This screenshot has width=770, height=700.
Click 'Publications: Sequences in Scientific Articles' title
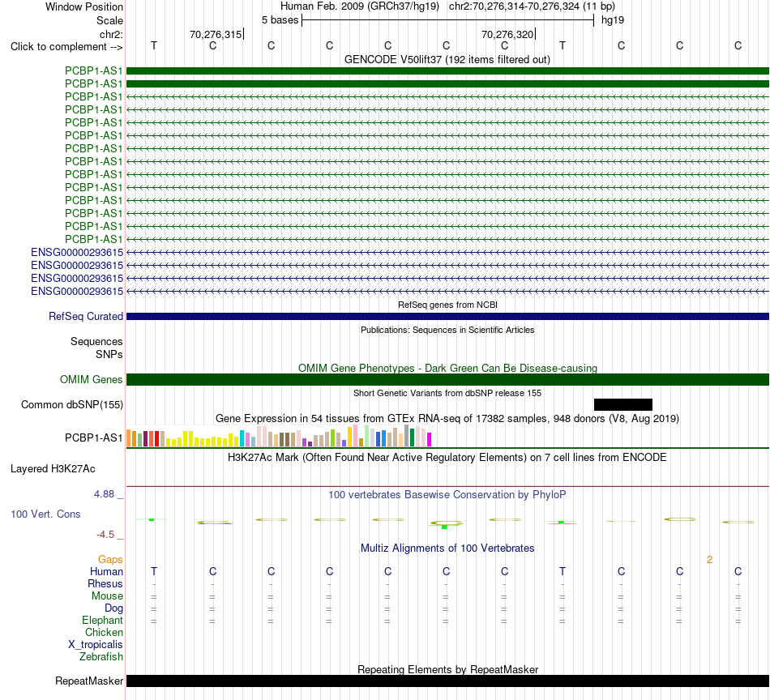click(x=447, y=330)
